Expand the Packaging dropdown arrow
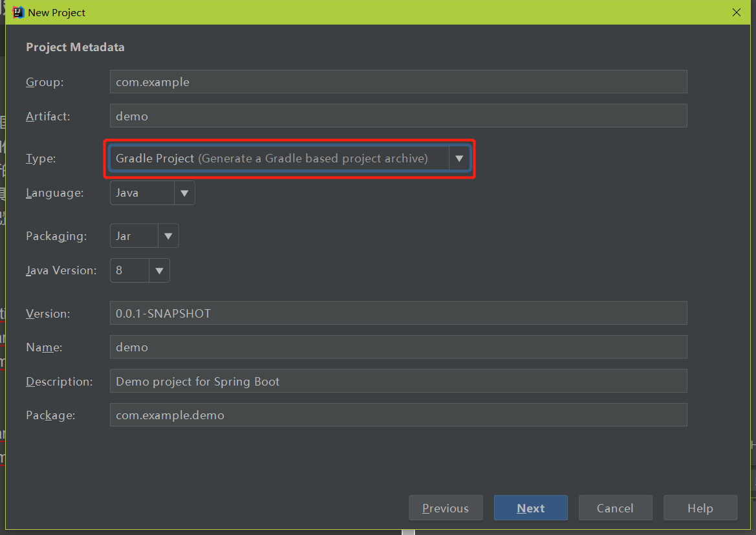 [x=168, y=236]
